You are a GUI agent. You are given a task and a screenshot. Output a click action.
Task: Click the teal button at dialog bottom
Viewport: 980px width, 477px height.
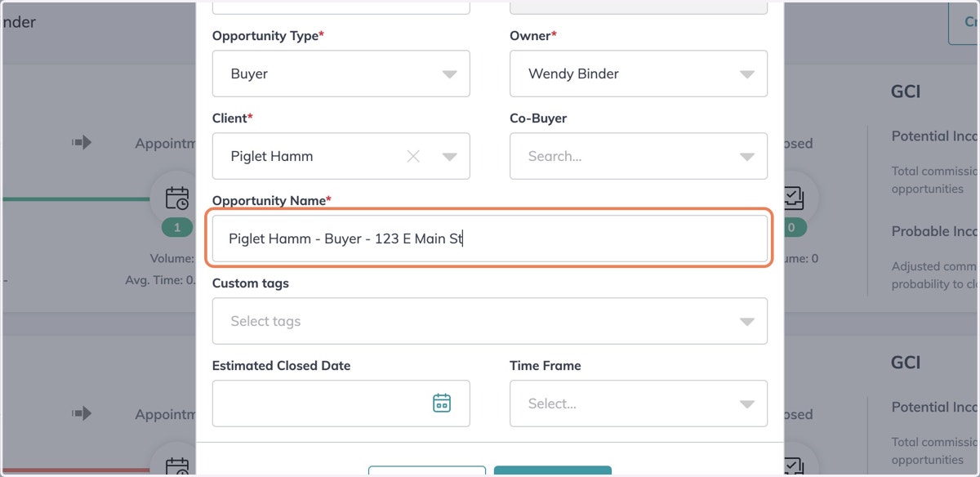[553, 471]
